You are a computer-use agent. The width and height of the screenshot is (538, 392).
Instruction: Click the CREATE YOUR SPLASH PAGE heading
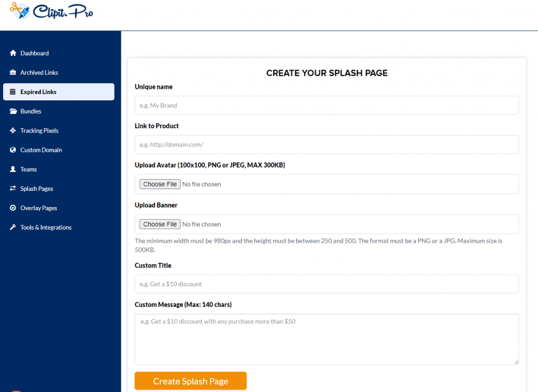[x=327, y=73]
